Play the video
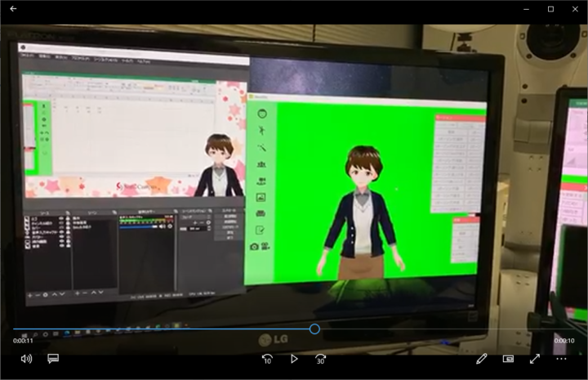588x380 pixels. tap(294, 359)
